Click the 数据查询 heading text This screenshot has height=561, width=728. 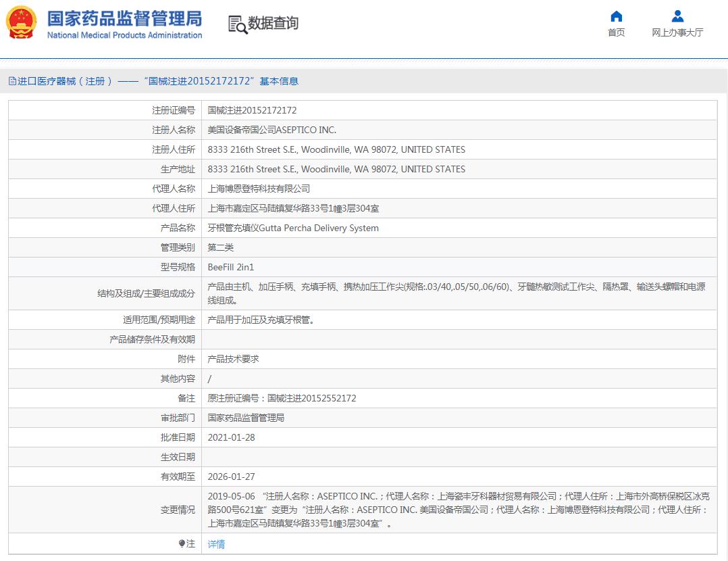tap(273, 23)
